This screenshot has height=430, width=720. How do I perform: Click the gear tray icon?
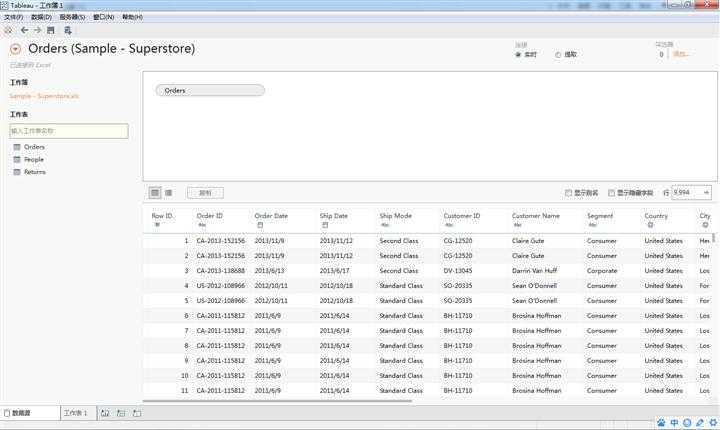[x=713, y=423]
